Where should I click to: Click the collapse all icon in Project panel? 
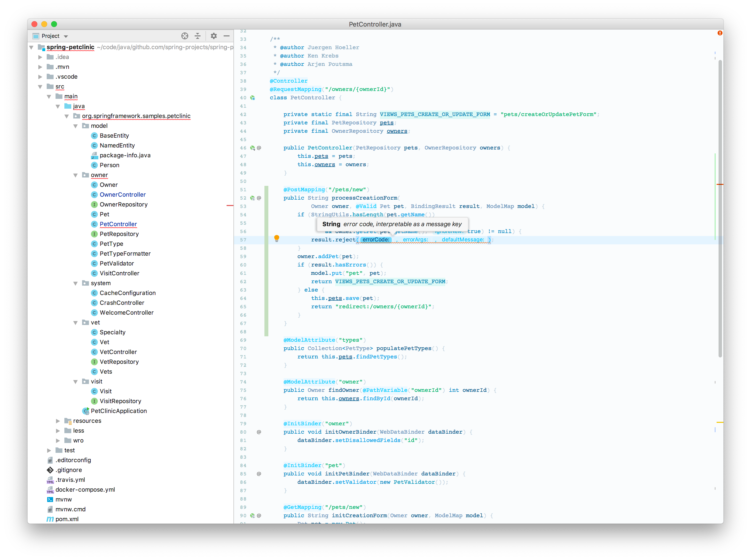tap(198, 36)
